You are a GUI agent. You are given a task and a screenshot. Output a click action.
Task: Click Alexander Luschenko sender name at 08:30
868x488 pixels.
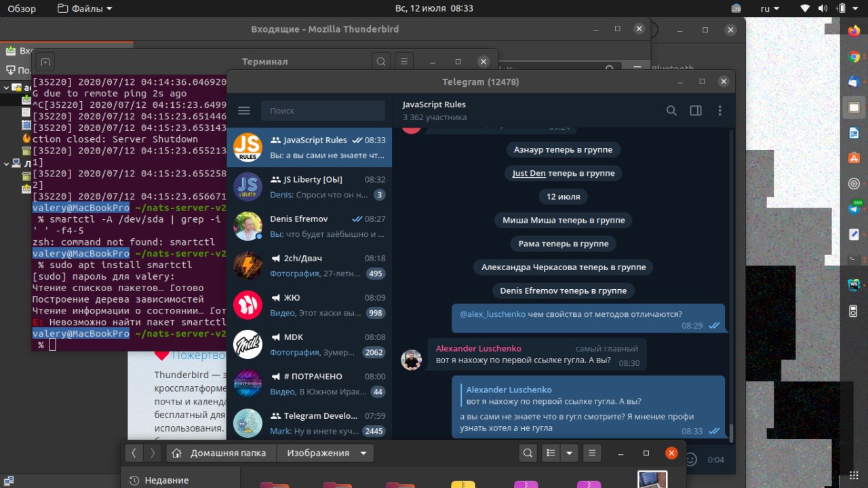tap(479, 348)
